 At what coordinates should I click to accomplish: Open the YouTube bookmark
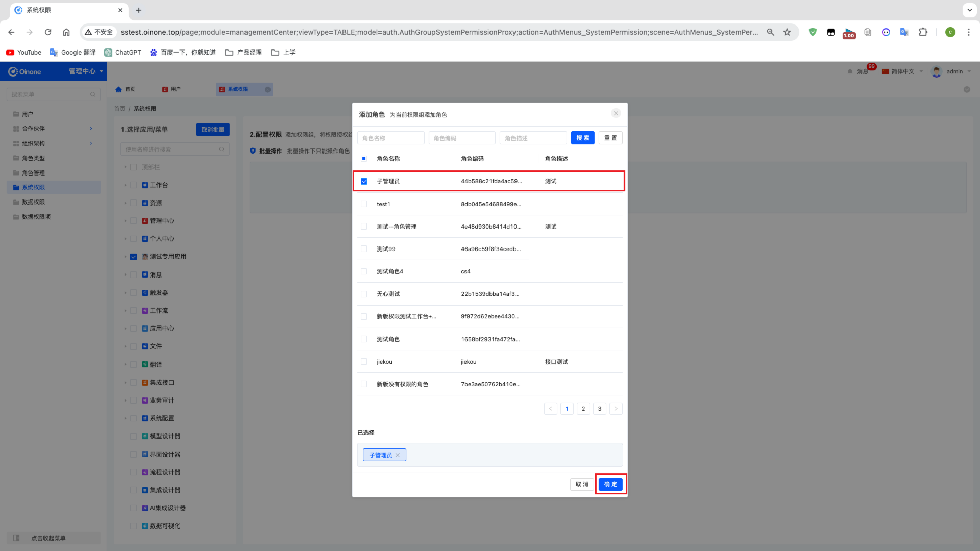(23, 53)
